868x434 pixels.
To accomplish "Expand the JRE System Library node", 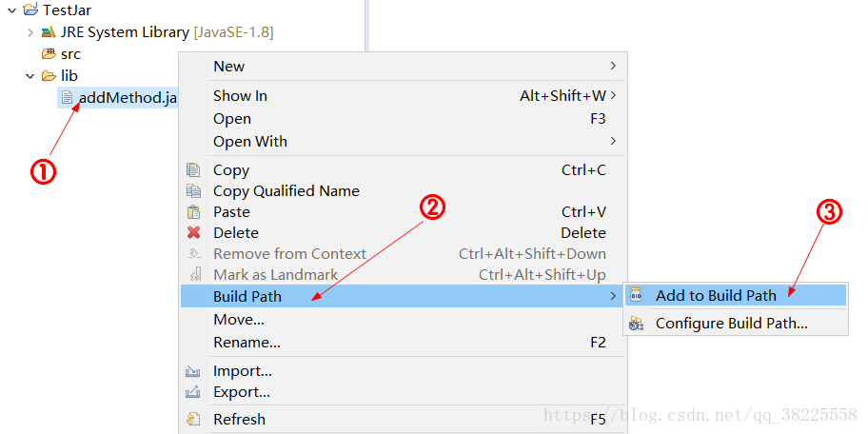I will point(30,32).
